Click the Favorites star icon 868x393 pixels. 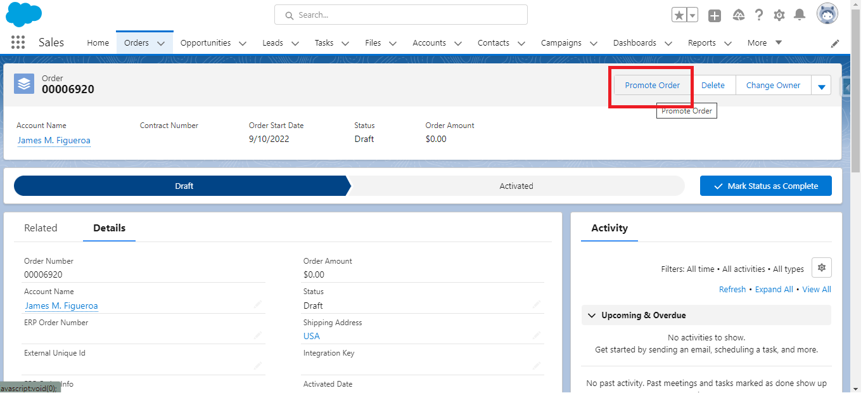[x=679, y=15]
